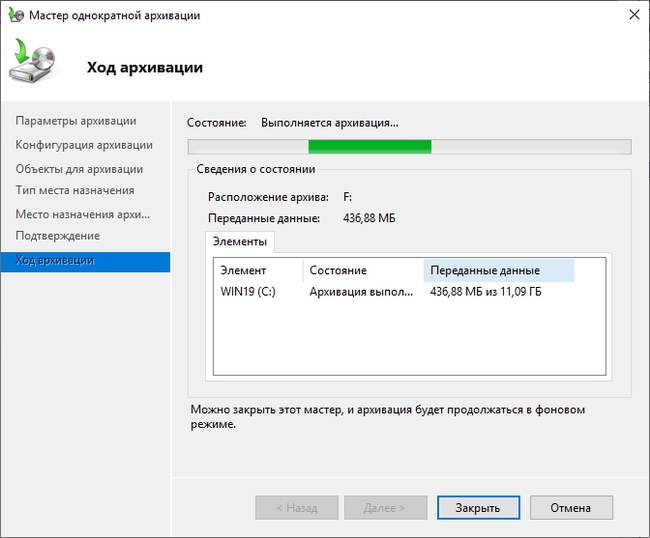Select the Ход архивации step
This screenshot has width=650, height=538.
[55, 261]
